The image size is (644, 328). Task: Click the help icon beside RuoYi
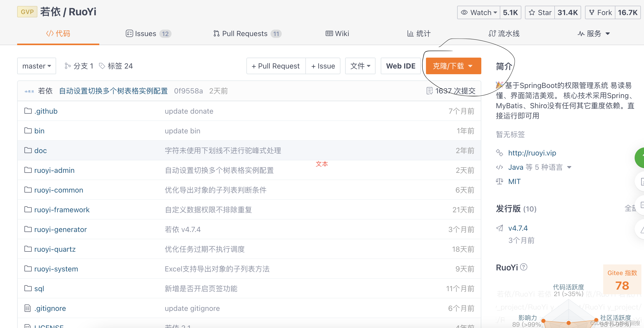coord(524,267)
